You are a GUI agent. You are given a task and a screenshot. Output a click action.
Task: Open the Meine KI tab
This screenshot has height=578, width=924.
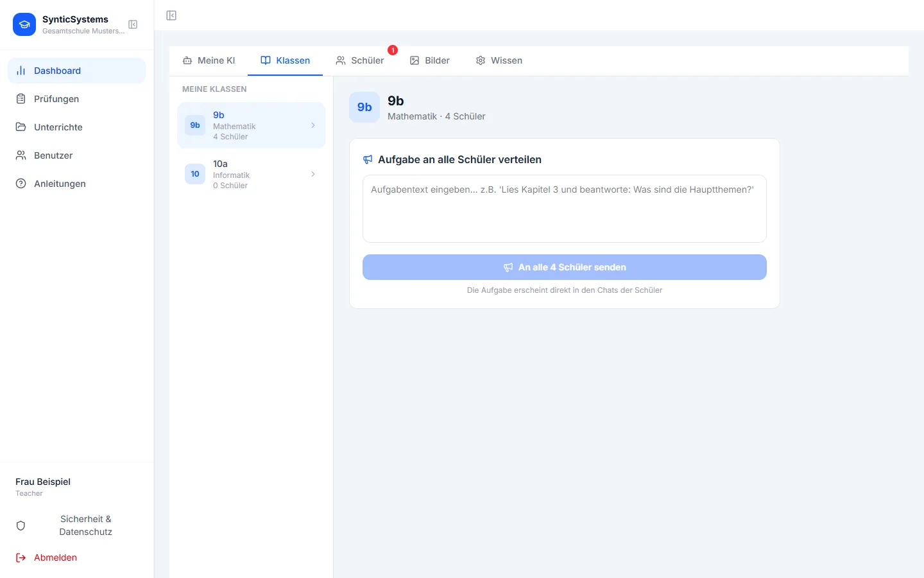coord(209,60)
